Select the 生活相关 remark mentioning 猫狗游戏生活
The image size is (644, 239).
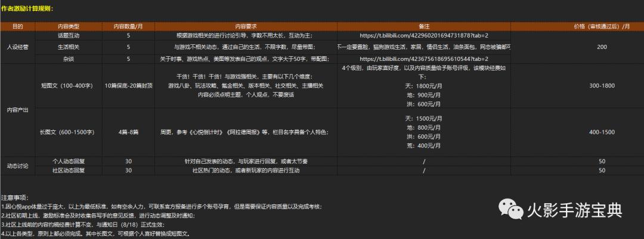(x=424, y=47)
